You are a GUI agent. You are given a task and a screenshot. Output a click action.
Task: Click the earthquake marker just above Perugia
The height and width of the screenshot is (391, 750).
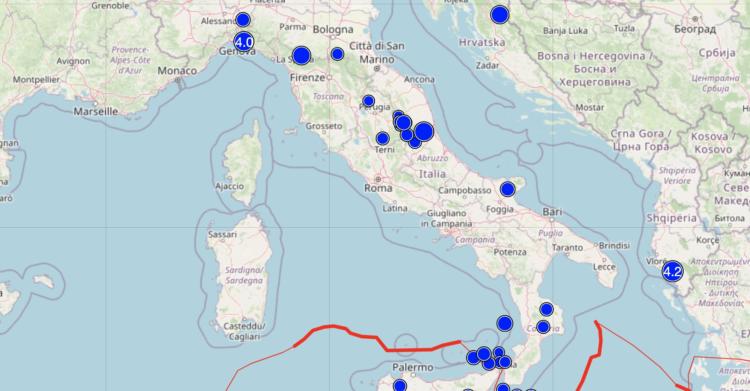tap(368, 101)
